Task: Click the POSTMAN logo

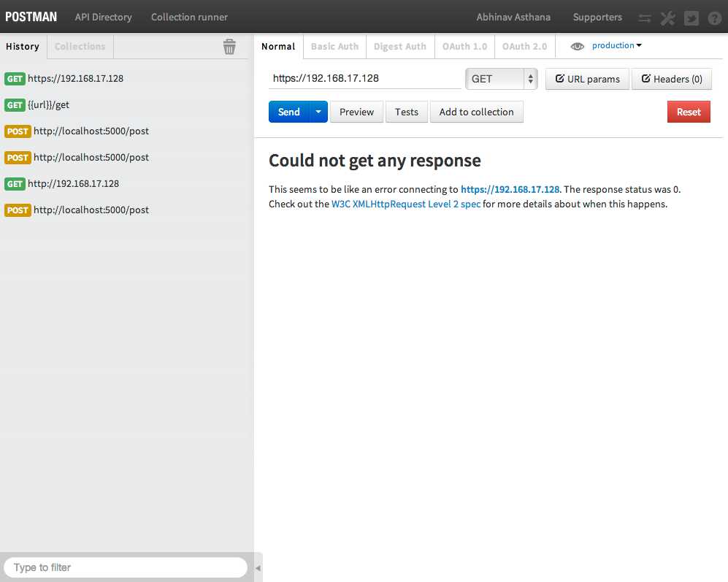Action: coord(31,18)
